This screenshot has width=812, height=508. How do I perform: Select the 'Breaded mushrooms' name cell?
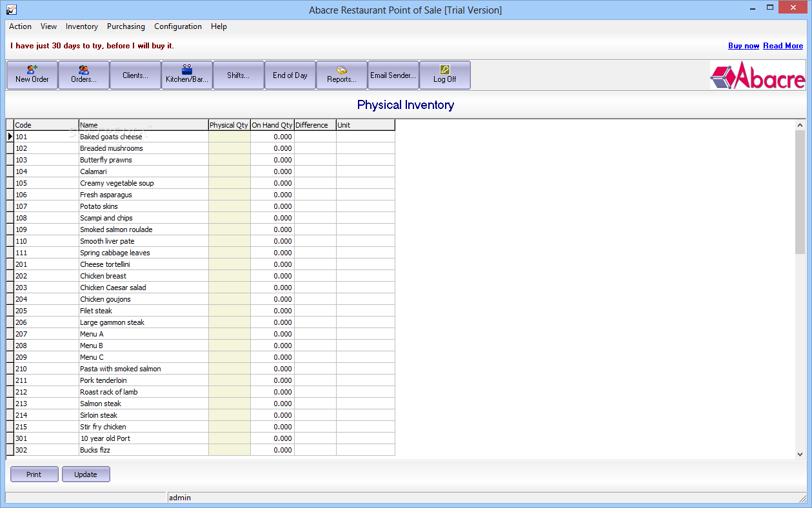pyautogui.click(x=144, y=148)
